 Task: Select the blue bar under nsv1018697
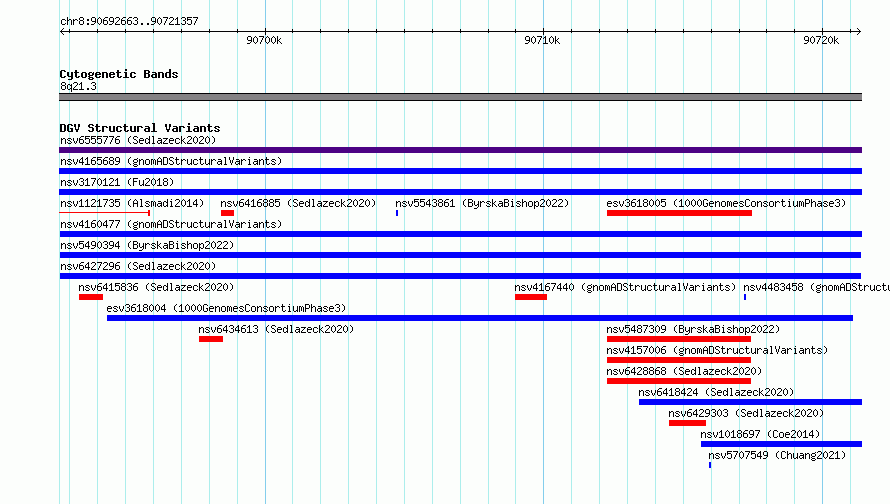[782, 444]
